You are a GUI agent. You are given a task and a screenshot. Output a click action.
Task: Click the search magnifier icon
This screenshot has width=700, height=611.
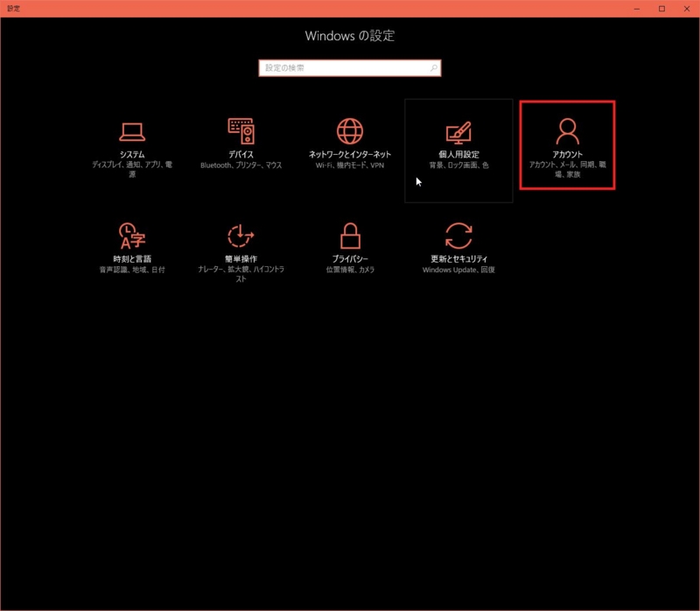point(433,68)
